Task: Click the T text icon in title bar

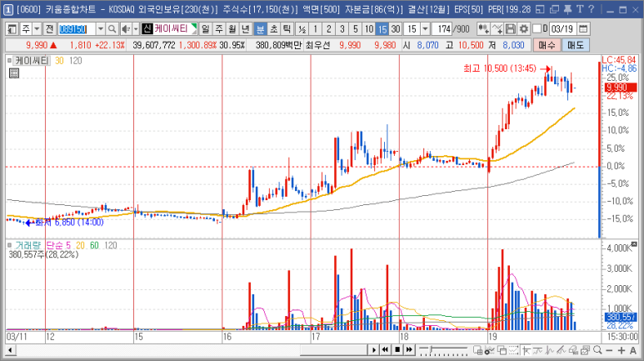Action: [x=580, y=9]
